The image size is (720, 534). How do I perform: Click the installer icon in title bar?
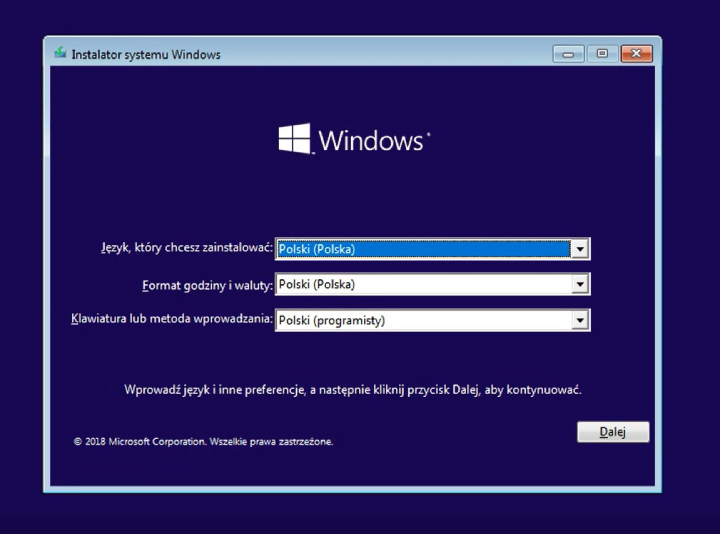pos(60,53)
